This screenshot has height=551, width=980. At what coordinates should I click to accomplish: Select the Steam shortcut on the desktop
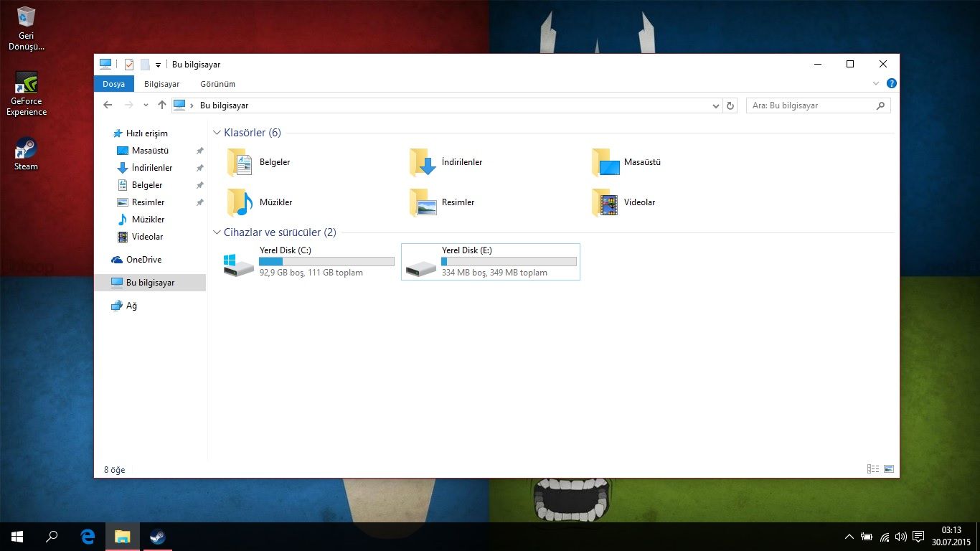coord(27,154)
